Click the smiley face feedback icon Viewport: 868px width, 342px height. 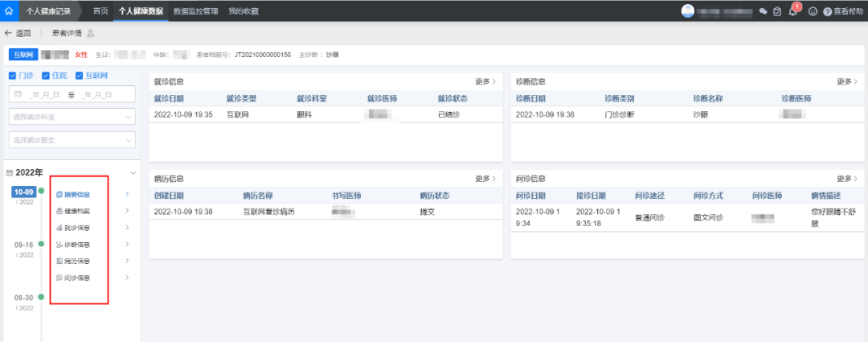(x=813, y=11)
